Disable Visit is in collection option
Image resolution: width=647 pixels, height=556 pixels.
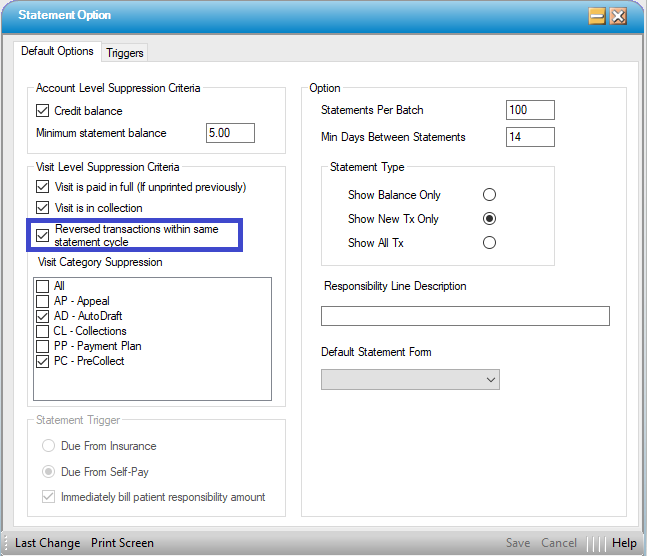click(43, 208)
